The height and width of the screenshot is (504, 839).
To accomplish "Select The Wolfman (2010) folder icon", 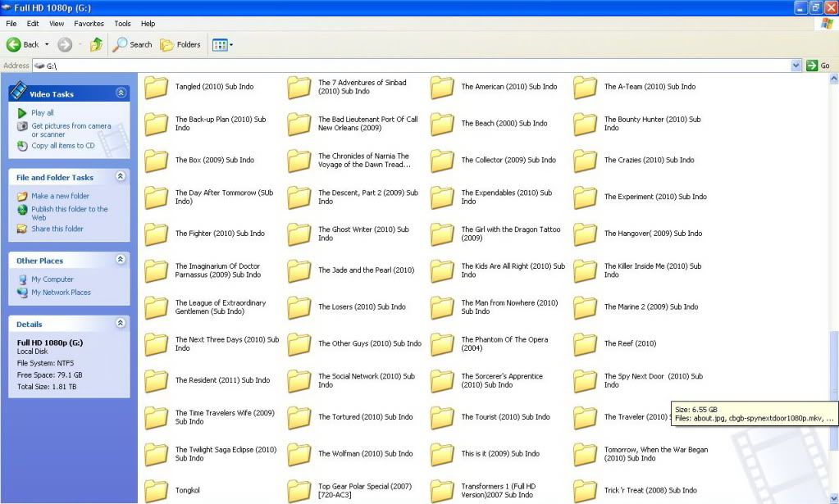I will [x=299, y=454].
